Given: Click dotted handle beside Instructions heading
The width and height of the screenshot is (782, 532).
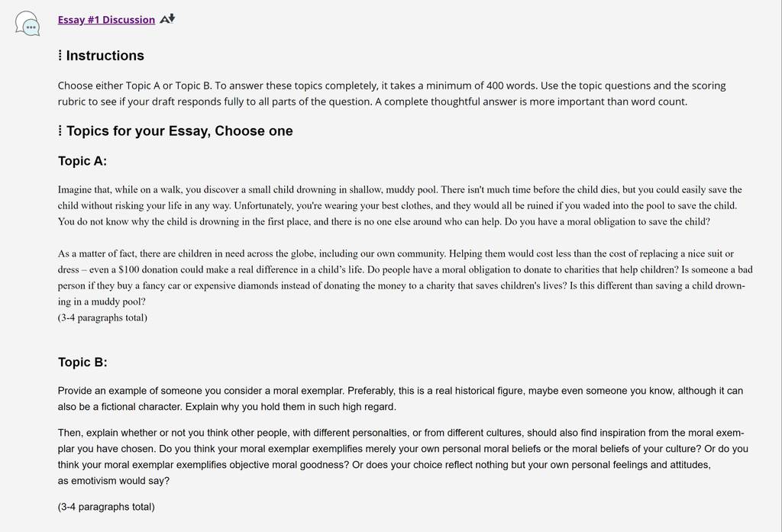Looking at the screenshot, I should tap(60, 56).
